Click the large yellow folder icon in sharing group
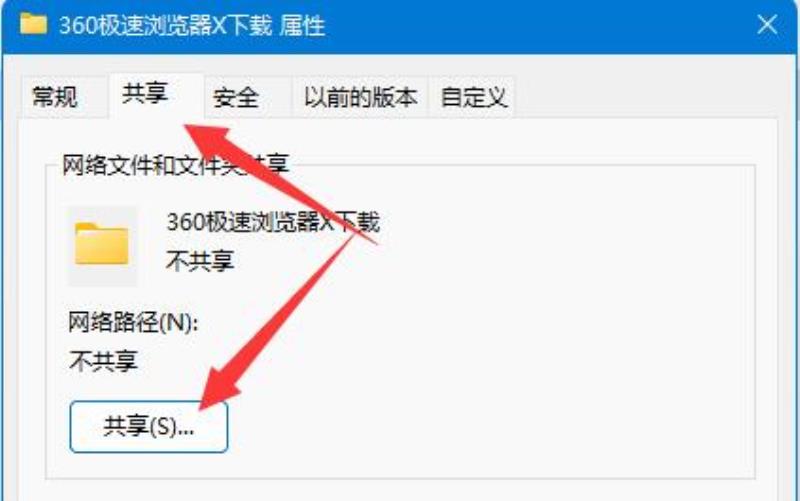 (102, 245)
